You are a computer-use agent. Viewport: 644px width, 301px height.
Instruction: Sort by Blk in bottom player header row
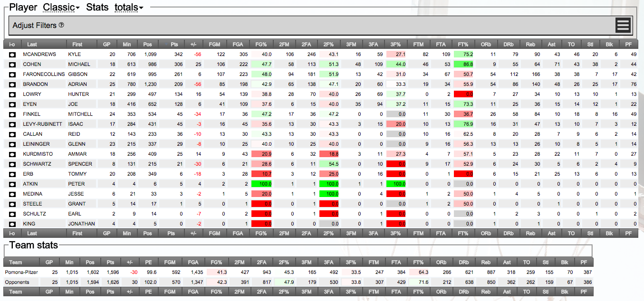pyautogui.click(x=609, y=234)
